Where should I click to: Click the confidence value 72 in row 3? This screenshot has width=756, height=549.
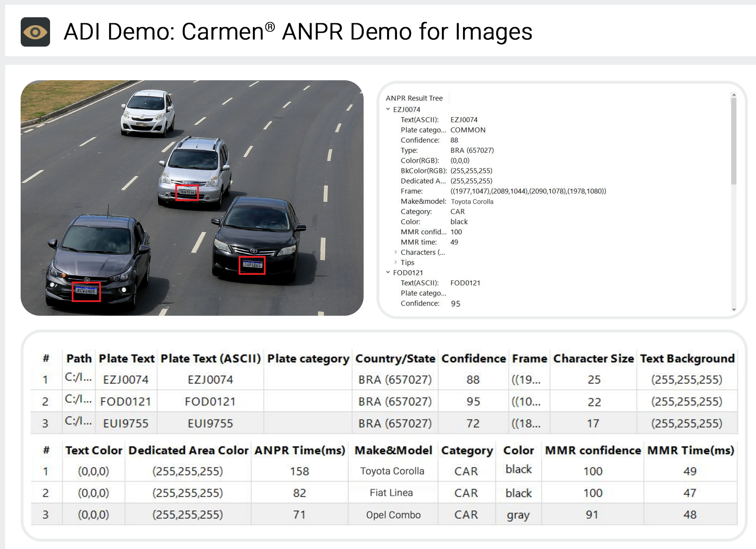pos(473,423)
